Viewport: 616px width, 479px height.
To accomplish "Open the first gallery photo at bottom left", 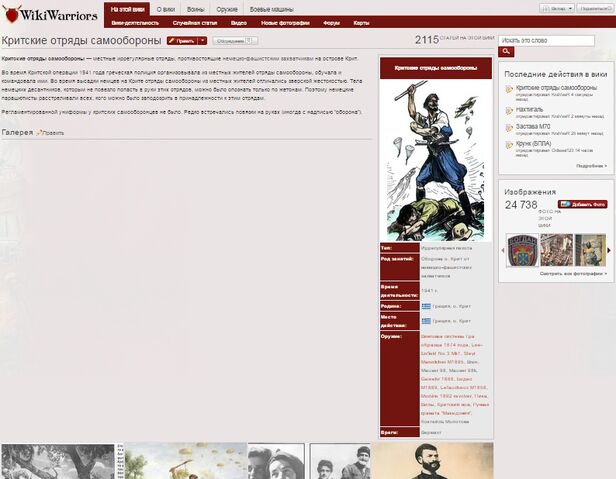I will click(58, 461).
